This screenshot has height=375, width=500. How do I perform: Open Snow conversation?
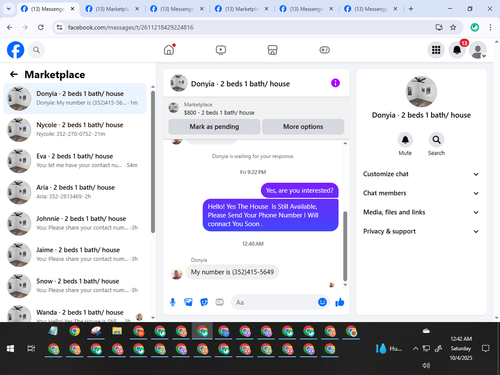coord(75,286)
